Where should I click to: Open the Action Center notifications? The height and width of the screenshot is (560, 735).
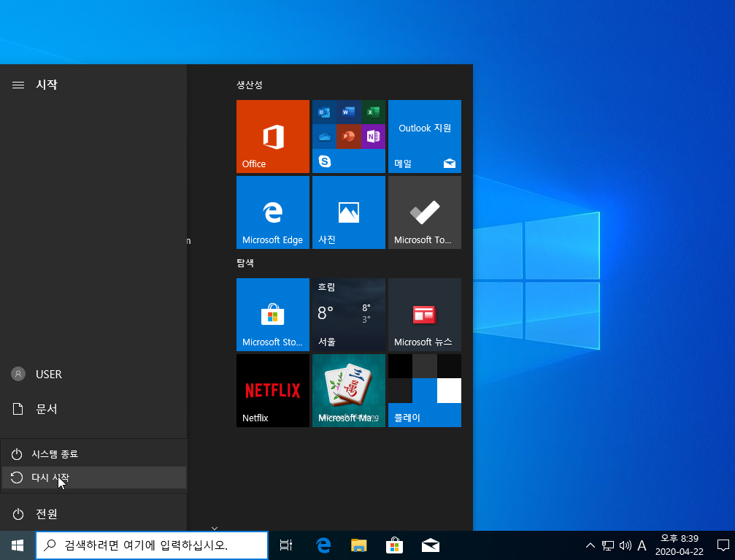[723, 545]
